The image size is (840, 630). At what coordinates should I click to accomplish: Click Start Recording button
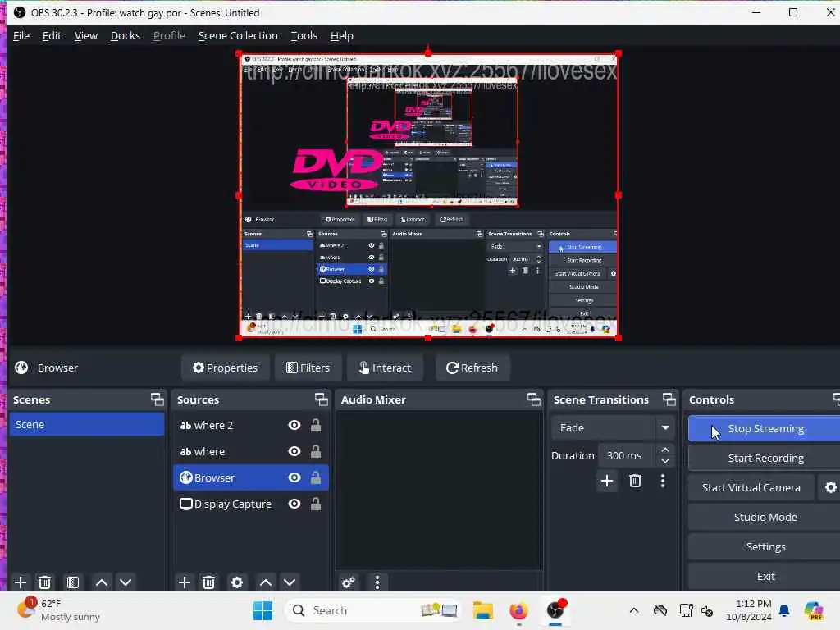765,458
